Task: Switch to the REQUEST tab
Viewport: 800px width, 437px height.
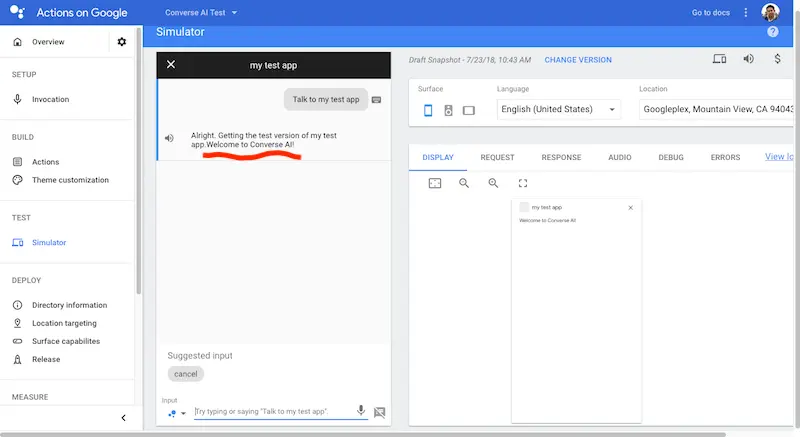Action: click(x=497, y=158)
